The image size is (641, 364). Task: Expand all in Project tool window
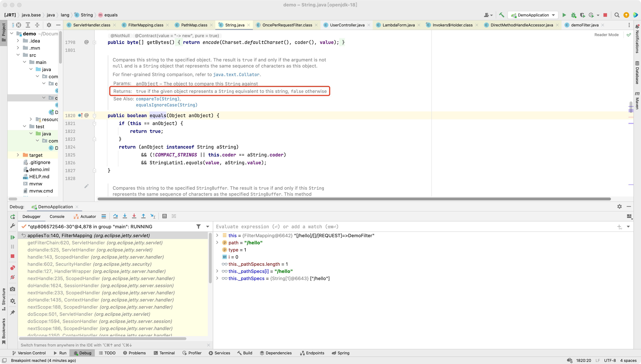click(28, 25)
